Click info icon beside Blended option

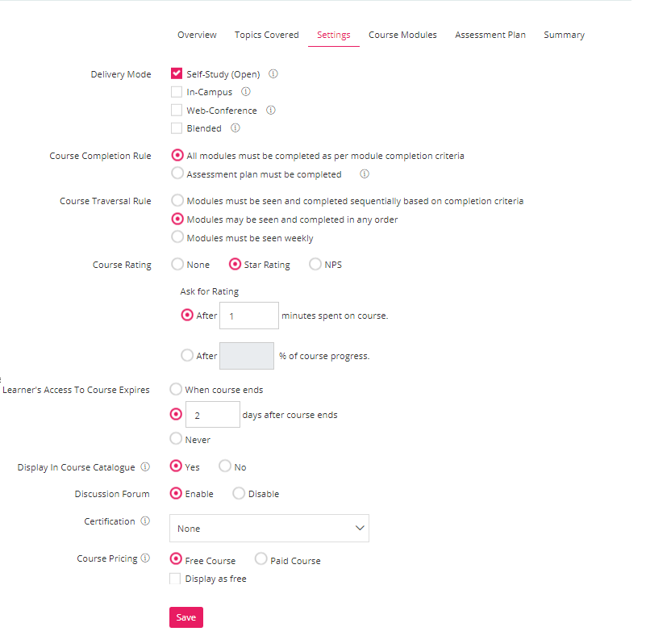(235, 128)
